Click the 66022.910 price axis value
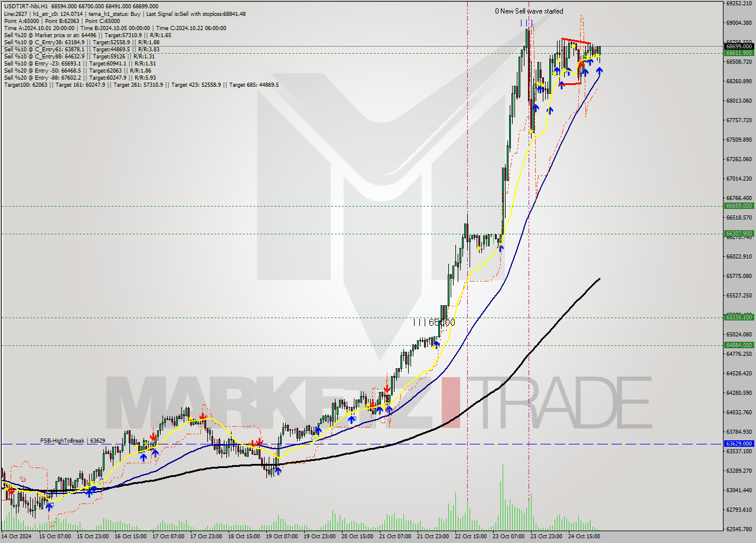This screenshot has height=543, width=756. click(739, 256)
